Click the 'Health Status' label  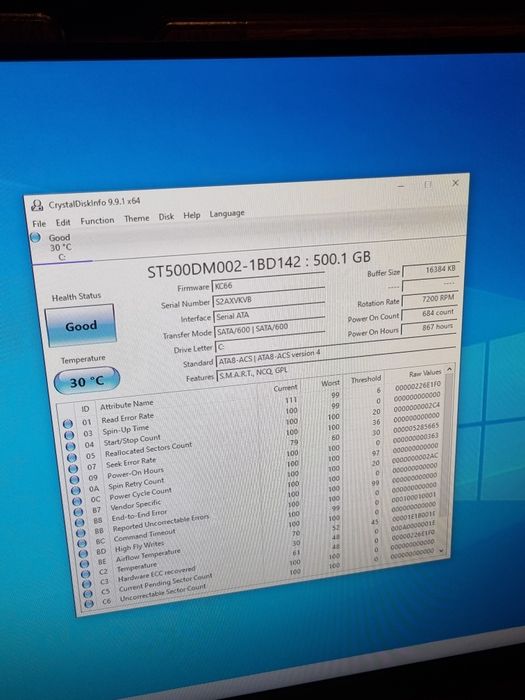click(x=76, y=297)
